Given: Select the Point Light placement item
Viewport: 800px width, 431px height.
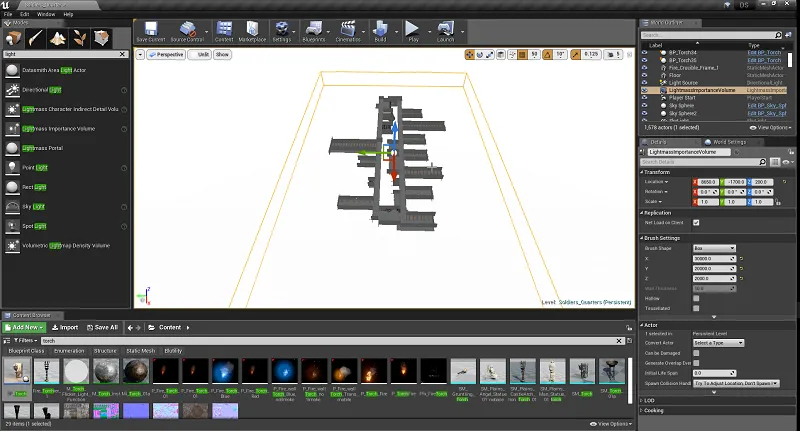Looking at the screenshot, I should tap(65, 167).
